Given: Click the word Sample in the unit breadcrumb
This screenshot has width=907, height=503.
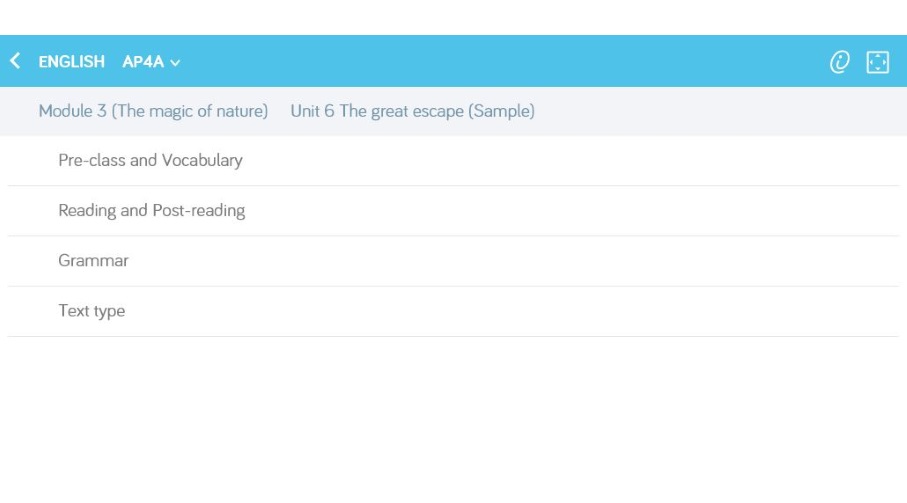Looking at the screenshot, I should pyautogui.click(x=502, y=111).
